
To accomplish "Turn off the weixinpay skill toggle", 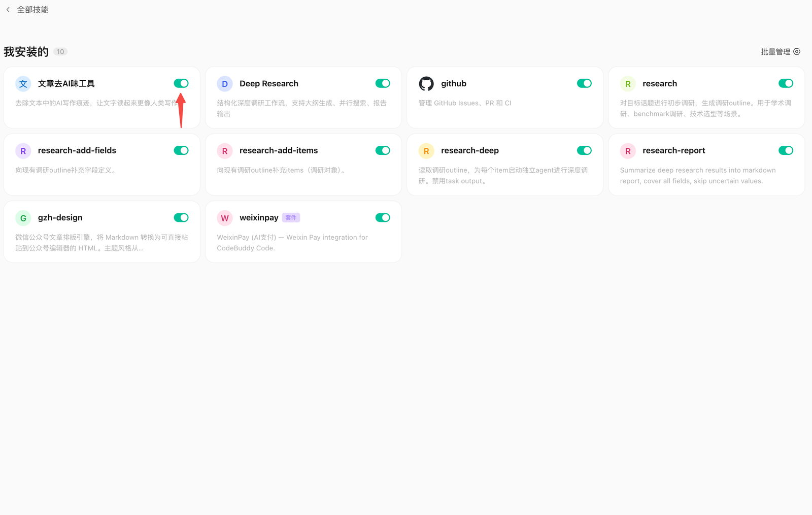I will click(383, 217).
